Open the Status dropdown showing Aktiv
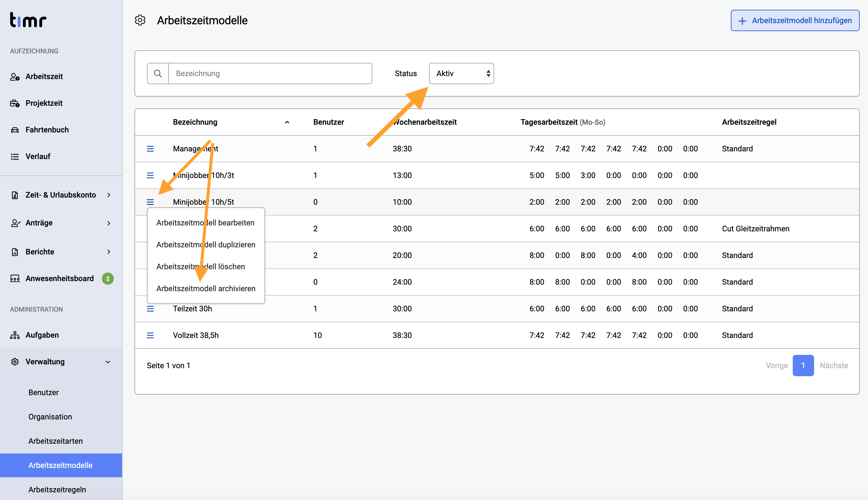The image size is (868, 500). click(462, 73)
